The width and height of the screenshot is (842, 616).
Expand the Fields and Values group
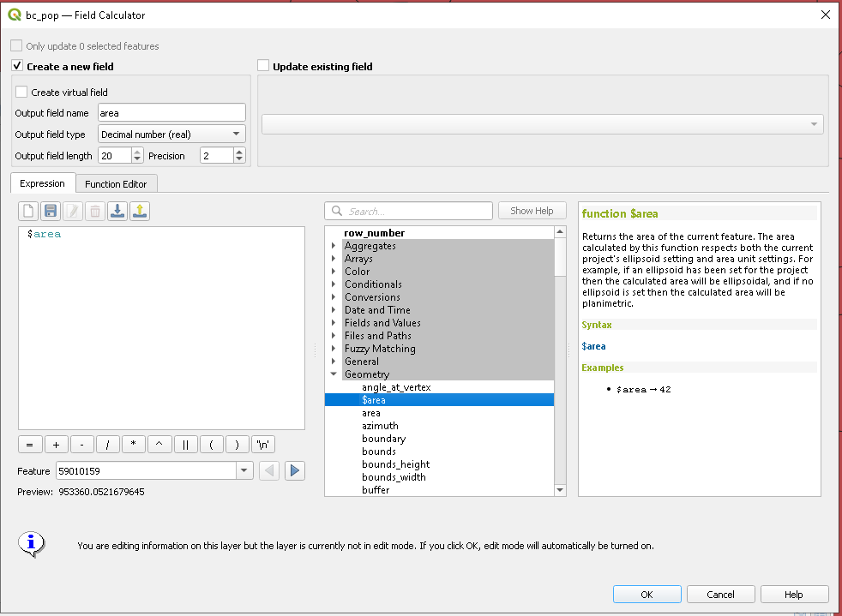pyautogui.click(x=334, y=323)
